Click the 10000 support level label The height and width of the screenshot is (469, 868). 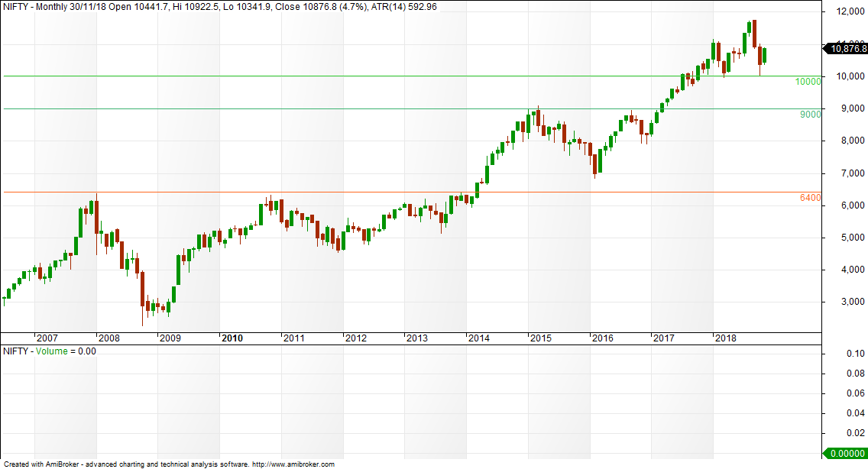tap(806, 81)
